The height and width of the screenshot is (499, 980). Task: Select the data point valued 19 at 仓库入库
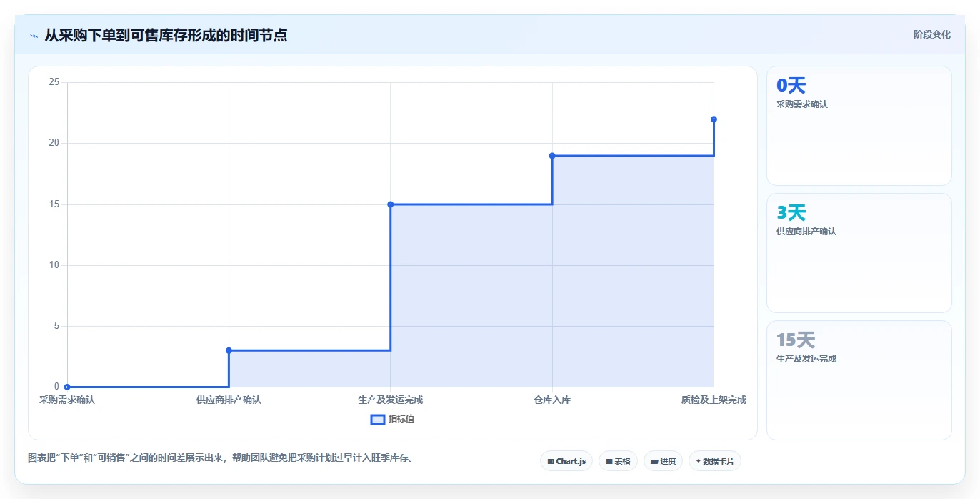pos(552,156)
